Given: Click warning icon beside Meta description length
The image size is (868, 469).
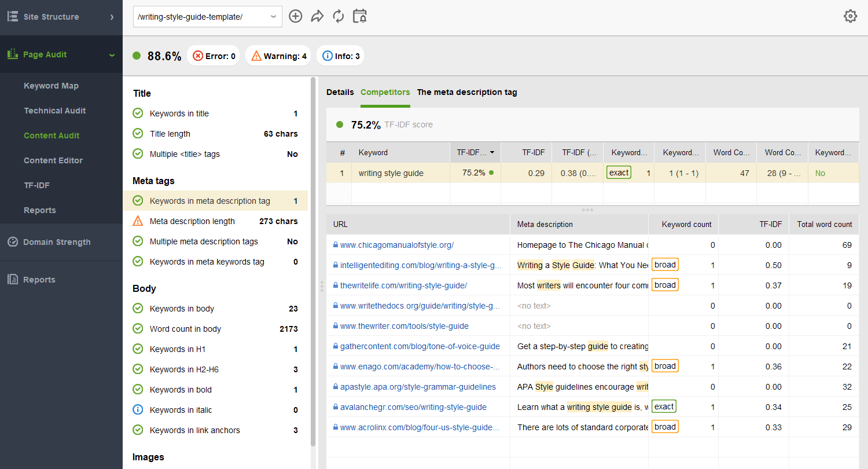Looking at the screenshot, I should tap(138, 221).
